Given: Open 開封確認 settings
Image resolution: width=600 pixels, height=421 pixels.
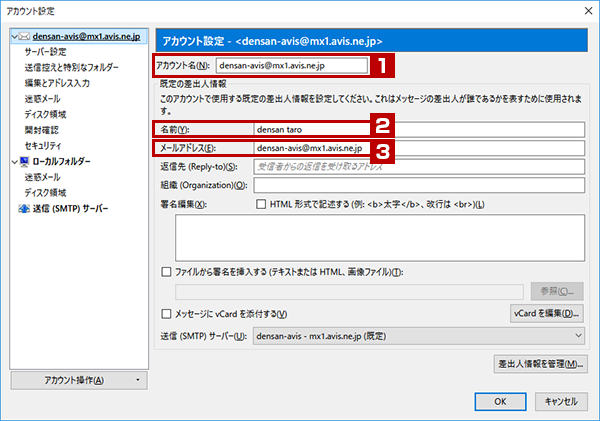Looking at the screenshot, I should [x=41, y=130].
